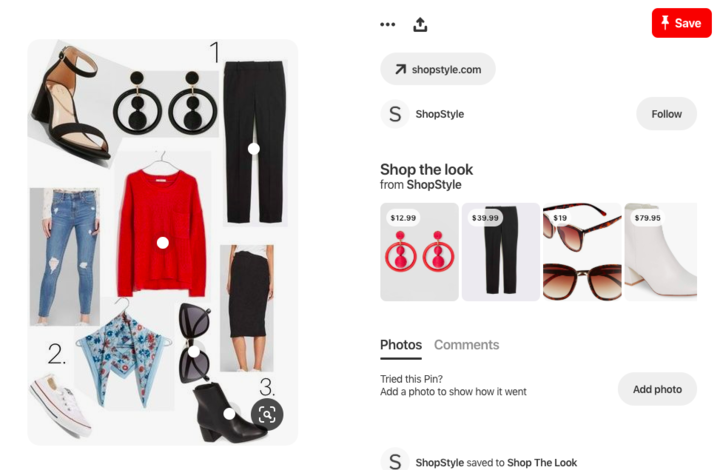Click the product dot on black boot
720x470 pixels.
(229, 414)
